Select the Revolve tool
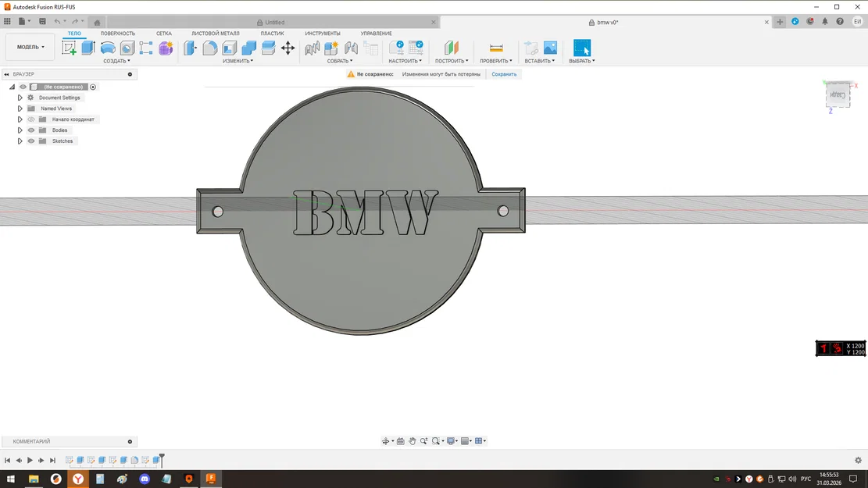868x488 pixels. 107,48
